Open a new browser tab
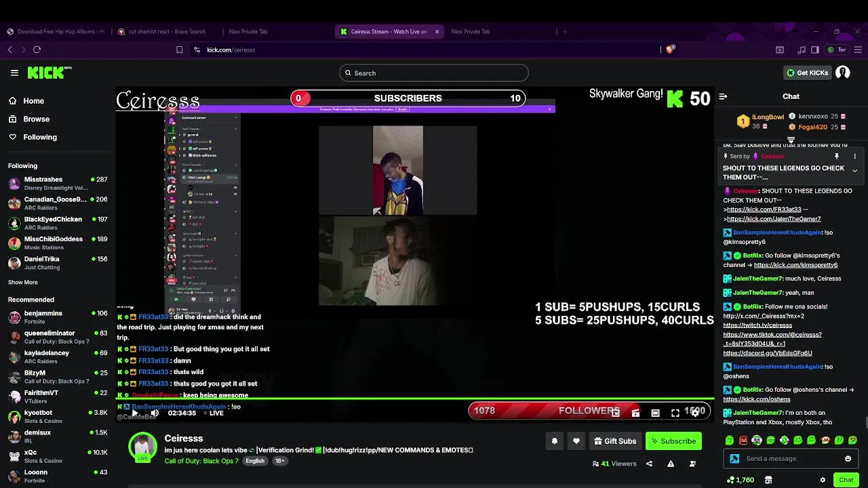This screenshot has width=868, height=488. tap(565, 31)
